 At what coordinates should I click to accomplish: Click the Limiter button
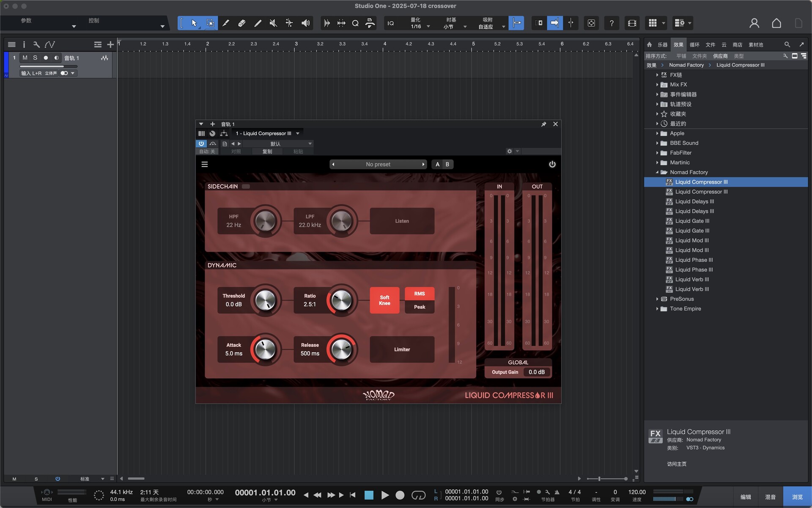[402, 350]
